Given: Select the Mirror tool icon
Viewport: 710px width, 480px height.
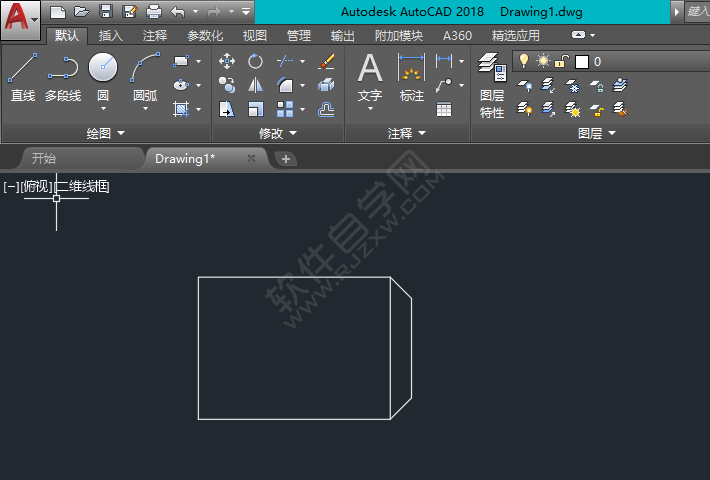Looking at the screenshot, I should click(255, 85).
